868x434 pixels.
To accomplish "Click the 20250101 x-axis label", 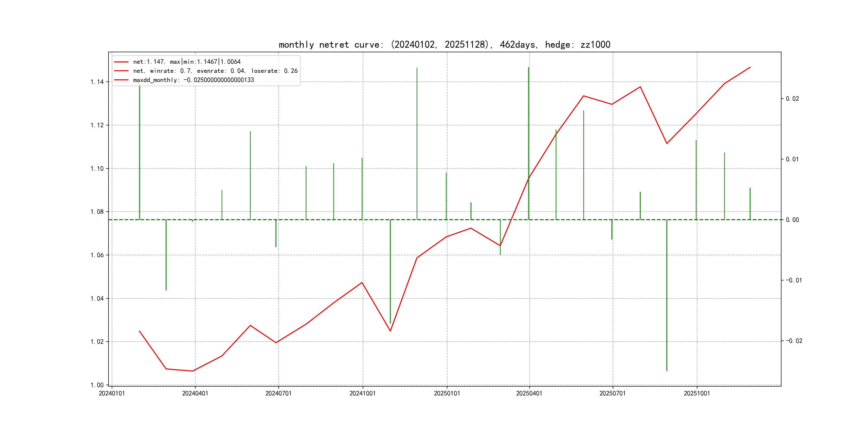I will tap(447, 393).
